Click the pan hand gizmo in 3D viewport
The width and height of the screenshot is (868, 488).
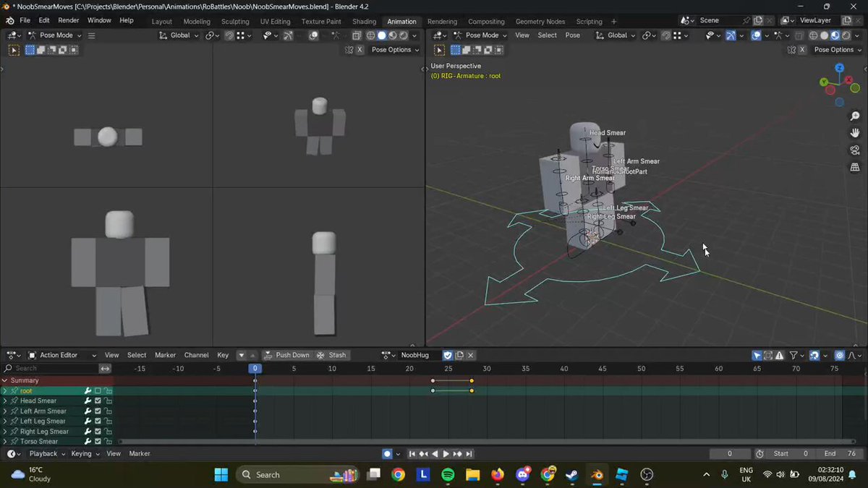(855, 133)
